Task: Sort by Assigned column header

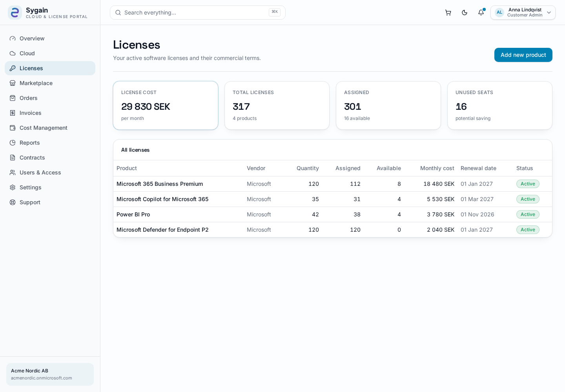Action: 348,168
